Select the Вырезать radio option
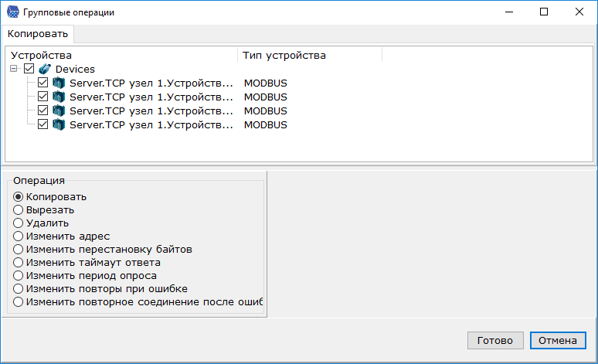Screen dimensions: 598x364 click(19, 209)
